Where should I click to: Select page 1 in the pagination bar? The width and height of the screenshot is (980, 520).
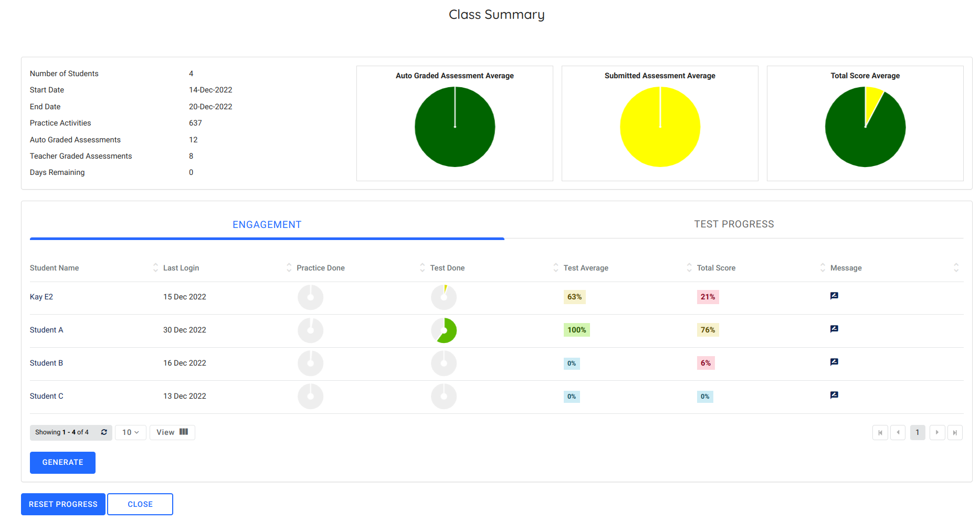coord(918,432)
